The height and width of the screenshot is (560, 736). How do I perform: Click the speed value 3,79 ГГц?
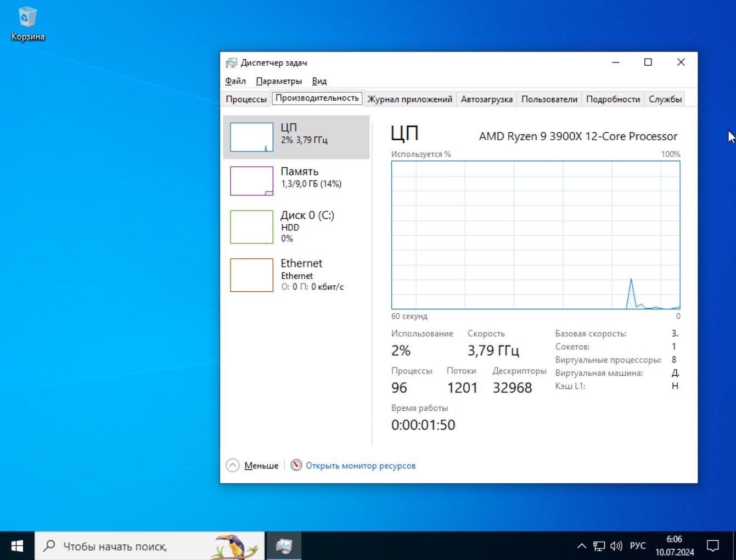(x=493, y=350)
